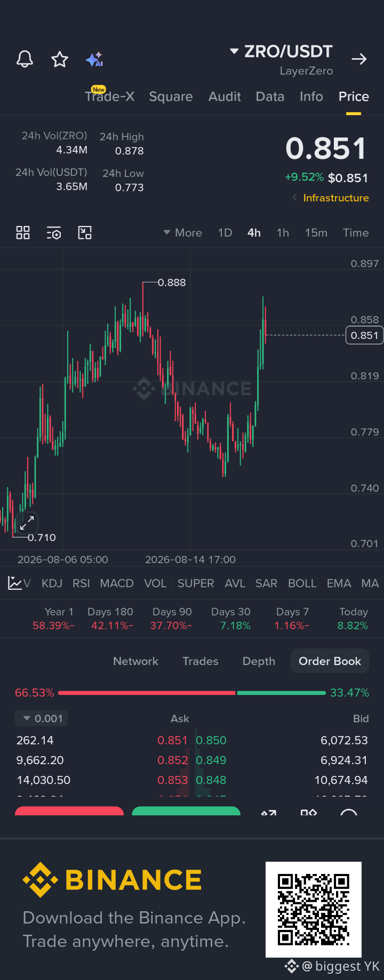Select the Time chart mode
The width and height of the screenshot is (384, 980).
pyautogui.click(x=356, y=233)
